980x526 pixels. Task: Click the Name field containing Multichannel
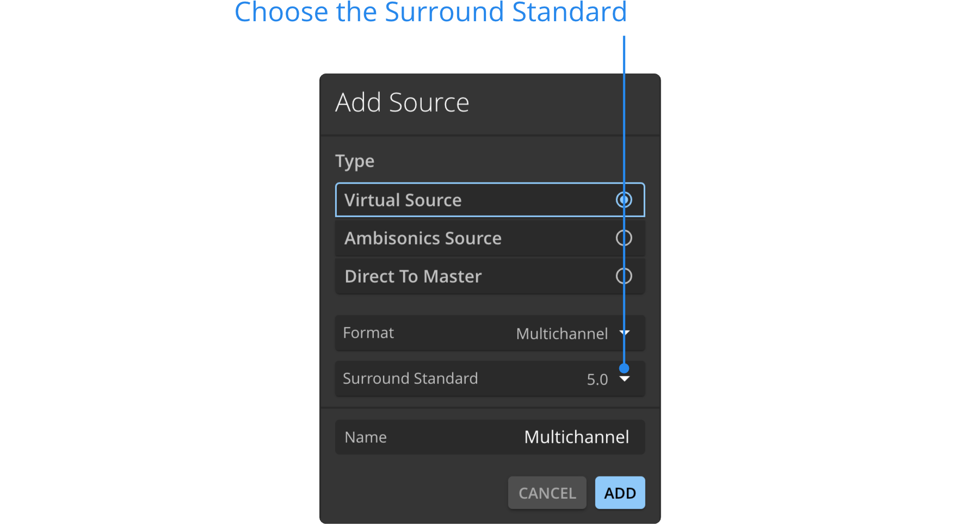(576, 437)
